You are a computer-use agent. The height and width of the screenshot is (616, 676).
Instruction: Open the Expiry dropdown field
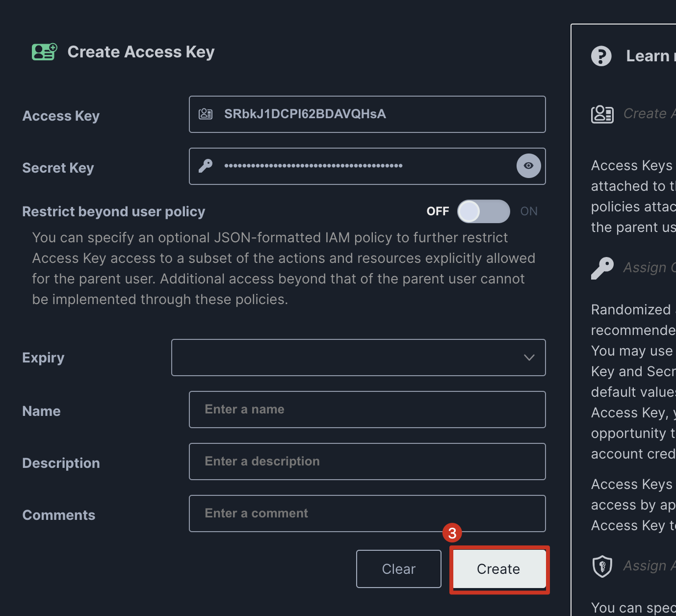coord(343,358)
